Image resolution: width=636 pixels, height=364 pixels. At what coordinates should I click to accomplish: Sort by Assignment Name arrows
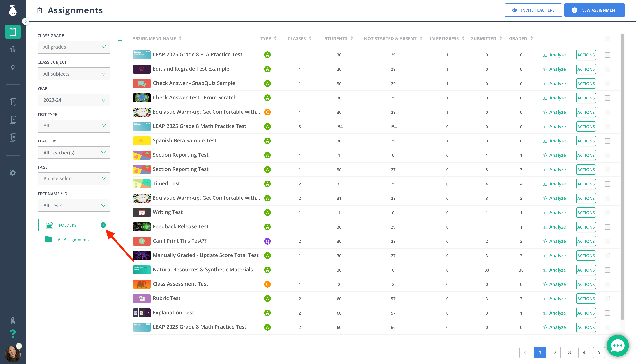pyautogui.click(x=180, y=38)
